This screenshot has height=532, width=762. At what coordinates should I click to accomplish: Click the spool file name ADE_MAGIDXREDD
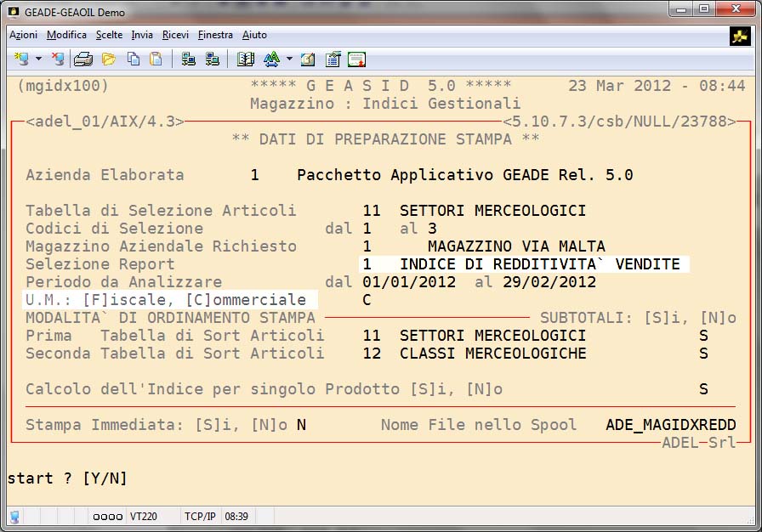click(x=671, y=425)
